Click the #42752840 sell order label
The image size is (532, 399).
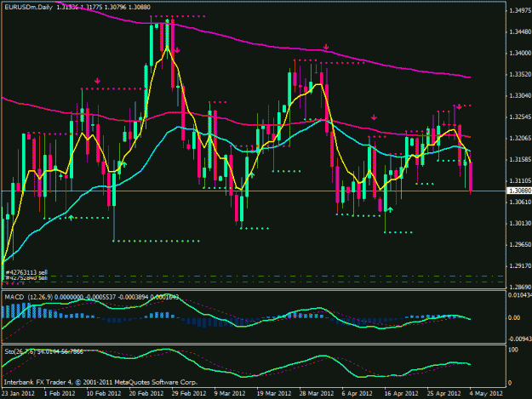tap(26, 278)
